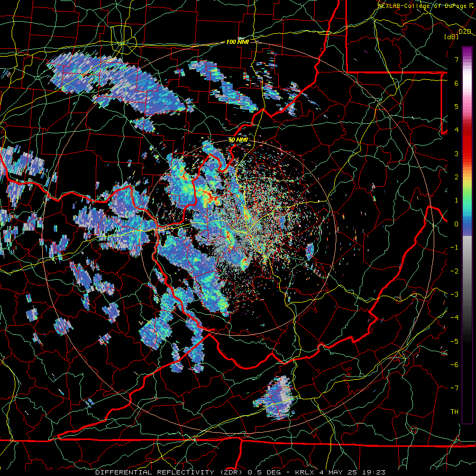476x476 pixels.
Task: Click the "-4" value on the scale
Action: point(454,318)
